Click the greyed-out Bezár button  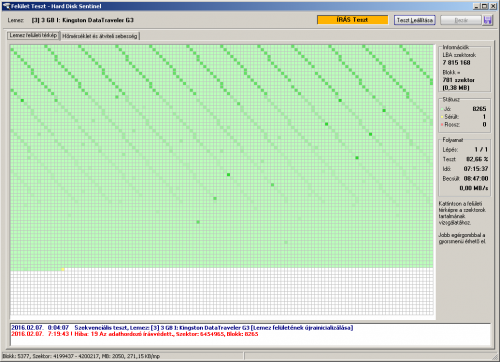click(461, 20)
